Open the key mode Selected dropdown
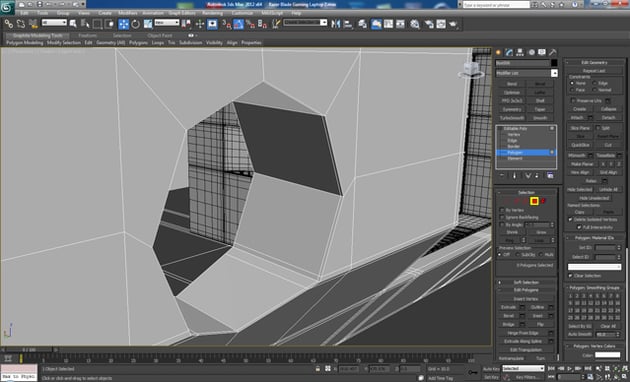The image size is (630, 382). pyautogui.click(x=523, y=368)
